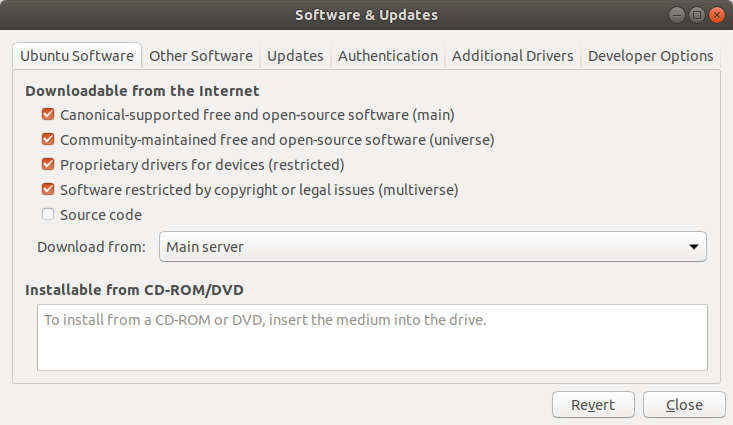
Task: Click the dropdown arrow of the server selector
Action: point(694,246)
